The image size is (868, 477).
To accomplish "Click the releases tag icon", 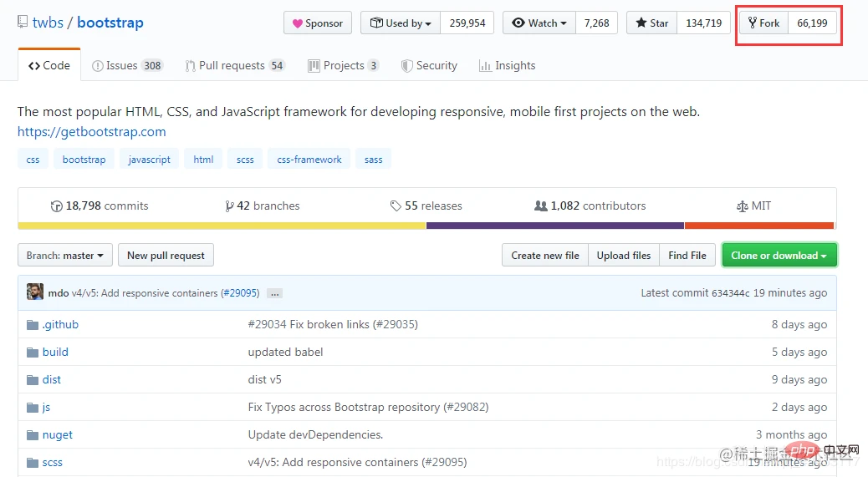I will click(396, 206).
